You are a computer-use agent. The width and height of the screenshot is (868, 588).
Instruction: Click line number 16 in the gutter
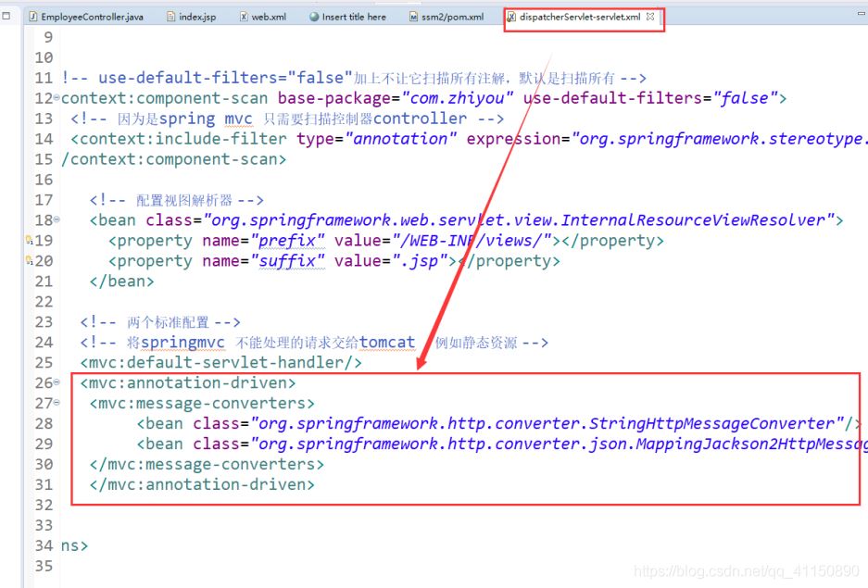[x=44, y=180]
